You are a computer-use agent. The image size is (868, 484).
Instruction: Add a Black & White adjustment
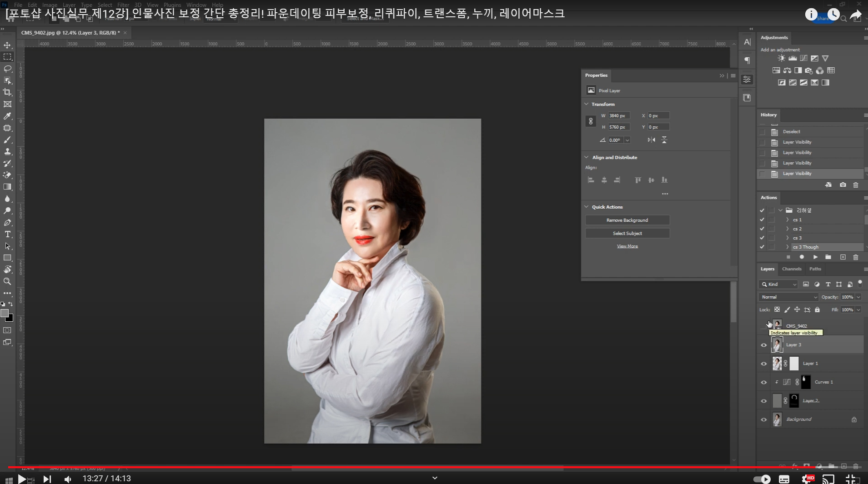click(x=798, y=70)
